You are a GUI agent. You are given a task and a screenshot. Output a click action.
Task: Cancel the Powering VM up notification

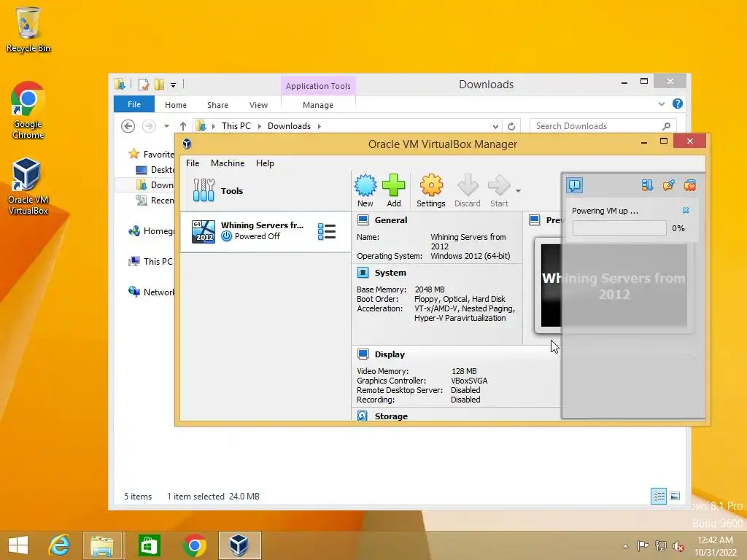point(686,211)
